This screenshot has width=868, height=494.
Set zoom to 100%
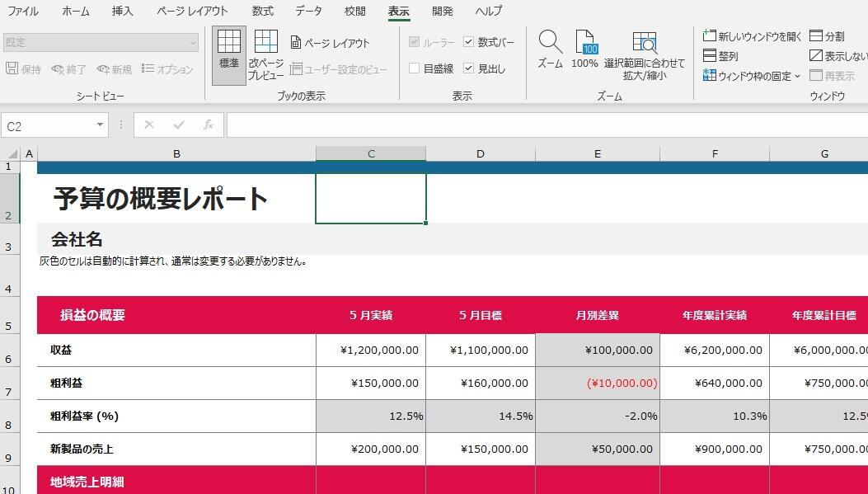pos(584,49)
